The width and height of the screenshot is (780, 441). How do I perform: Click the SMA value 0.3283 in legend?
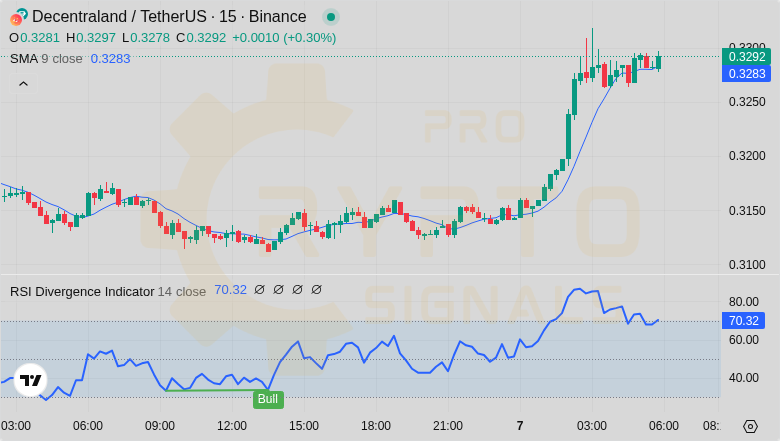(x=110, y=59)
